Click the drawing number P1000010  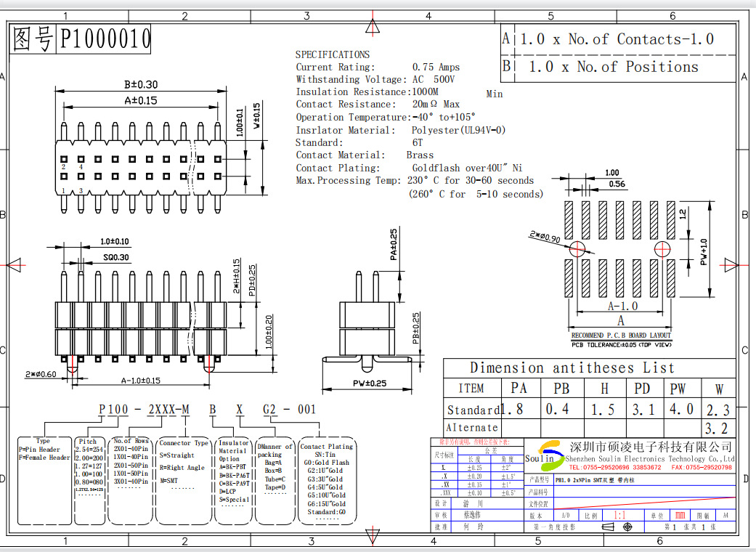tap(105, 39)
